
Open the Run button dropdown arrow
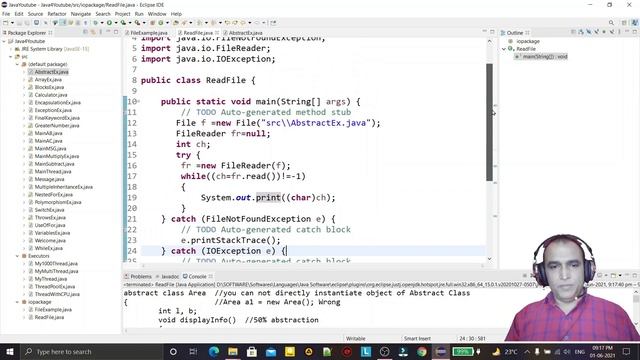[x=116, y=23]
